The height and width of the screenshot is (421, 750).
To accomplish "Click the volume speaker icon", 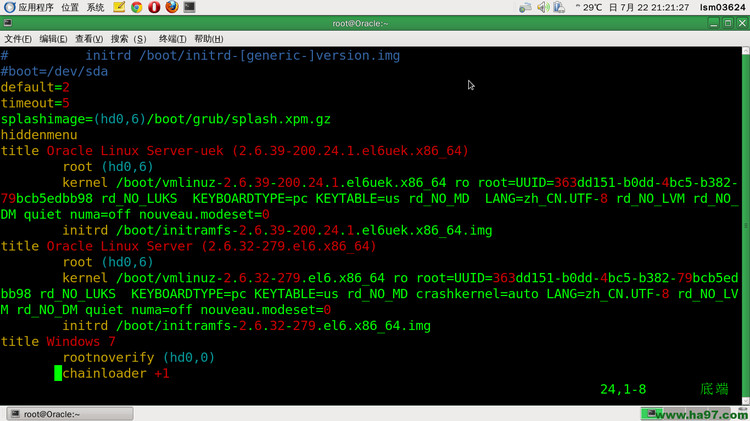I will pyautogui.click(x=541, y=7).
